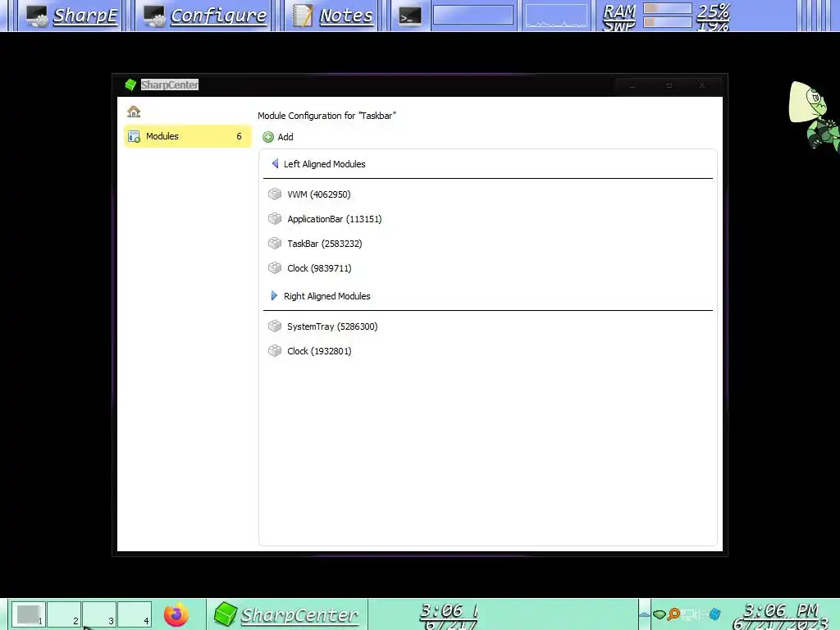Select the SystemTray (5286300) module row
Image resolution: width=840 pixels, height=630 pixels.
click(487, 326)
